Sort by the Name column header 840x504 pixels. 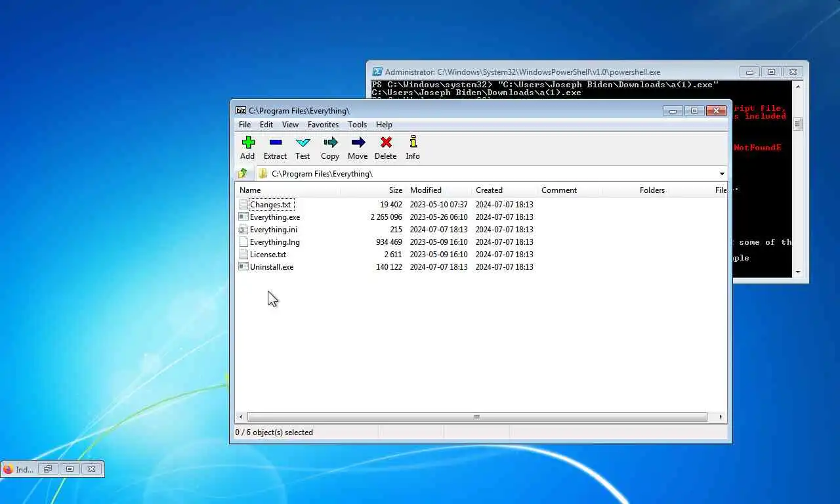click(287, 190)
